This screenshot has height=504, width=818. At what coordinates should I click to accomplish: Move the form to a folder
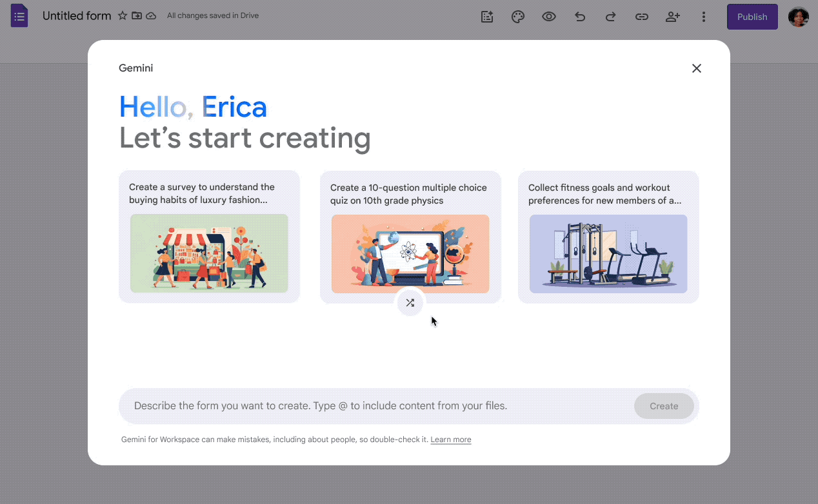(x=137, y=15)
